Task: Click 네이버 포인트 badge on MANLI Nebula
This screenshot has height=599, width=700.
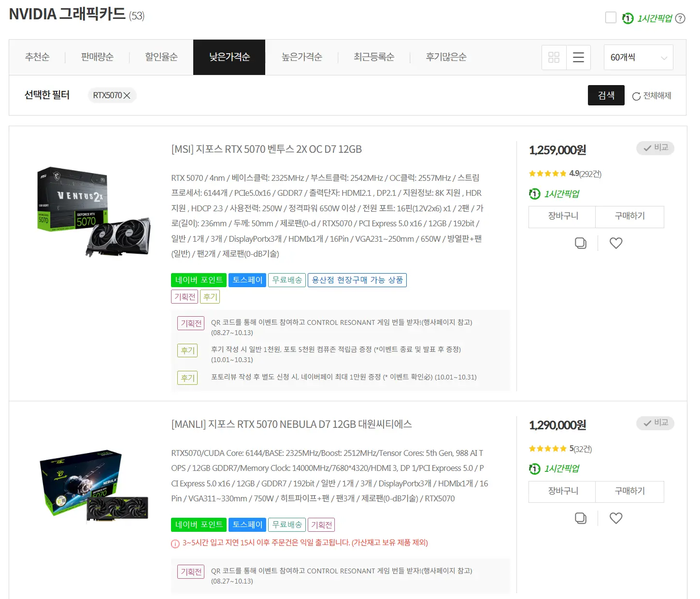Action: 199,525
